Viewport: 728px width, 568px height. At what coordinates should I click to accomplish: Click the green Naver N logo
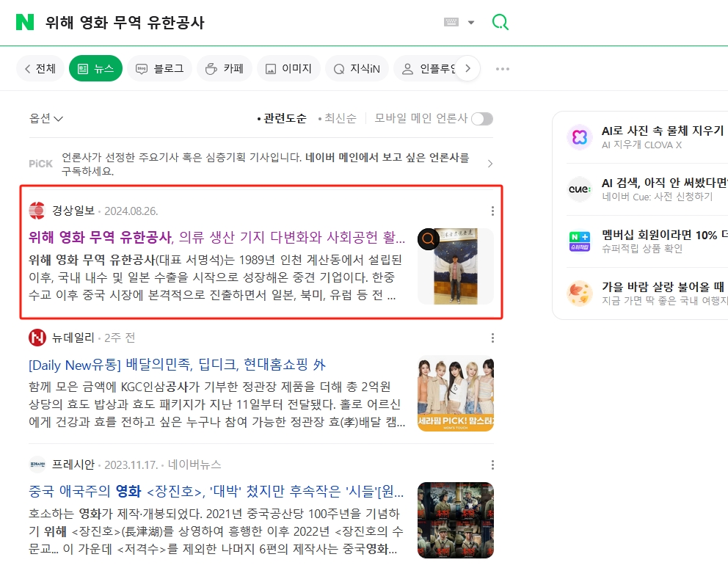coord(25,22)
